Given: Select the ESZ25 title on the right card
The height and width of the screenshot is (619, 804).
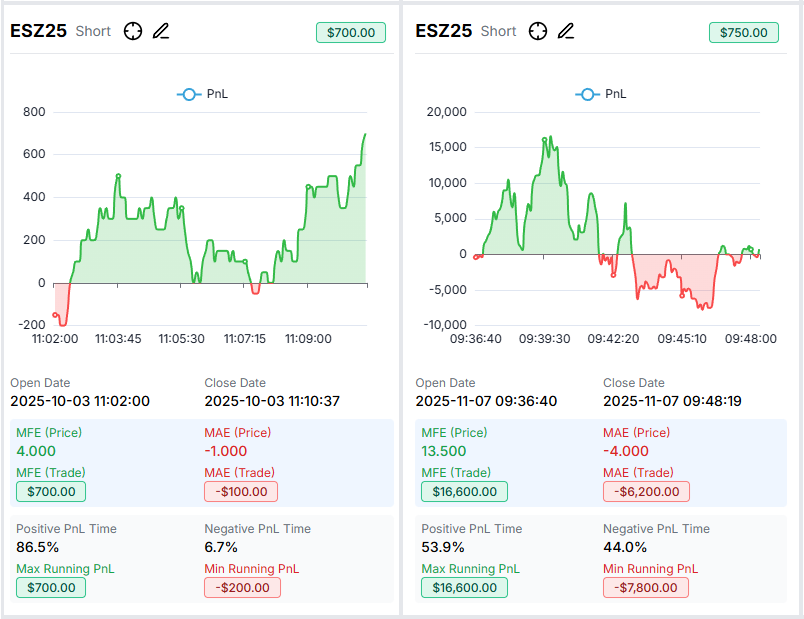Looking at the screenshot, I should point(444,31).
